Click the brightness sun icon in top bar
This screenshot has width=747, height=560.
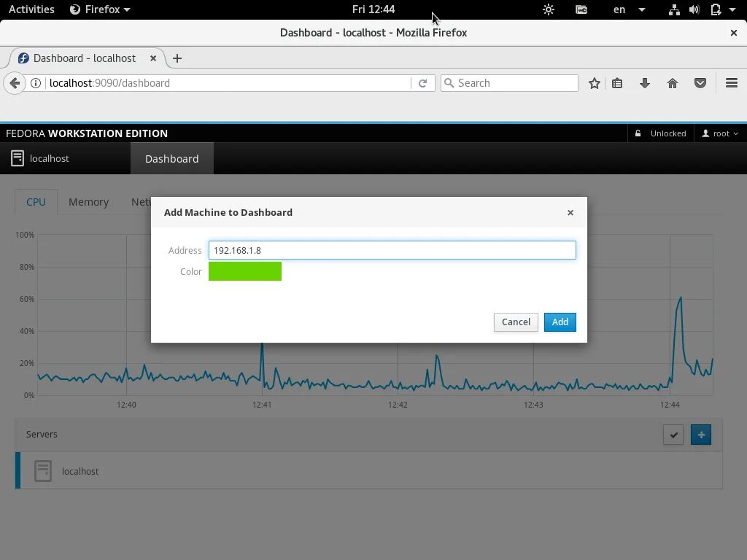point(549,9)
